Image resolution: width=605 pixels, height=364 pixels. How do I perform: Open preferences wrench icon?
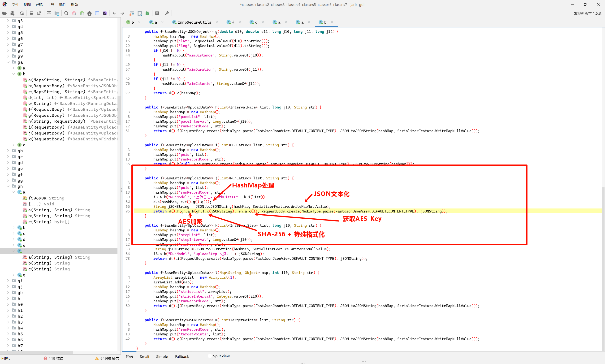point(167,13)
